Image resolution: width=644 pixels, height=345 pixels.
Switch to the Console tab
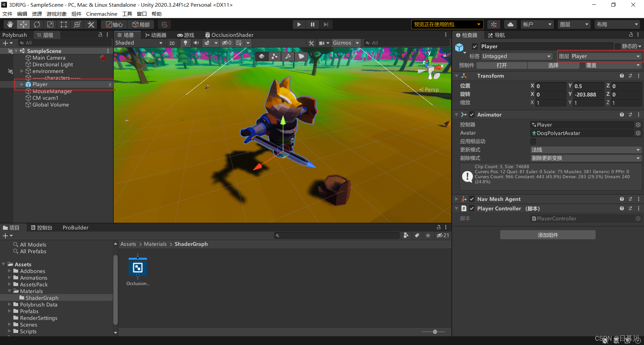coord(42,228)
